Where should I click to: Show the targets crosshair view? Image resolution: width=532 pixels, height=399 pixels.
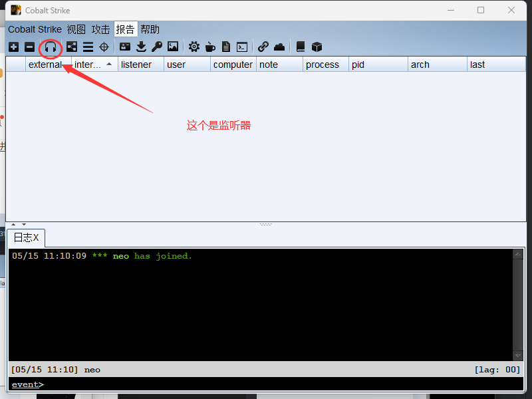pos(104,47)
